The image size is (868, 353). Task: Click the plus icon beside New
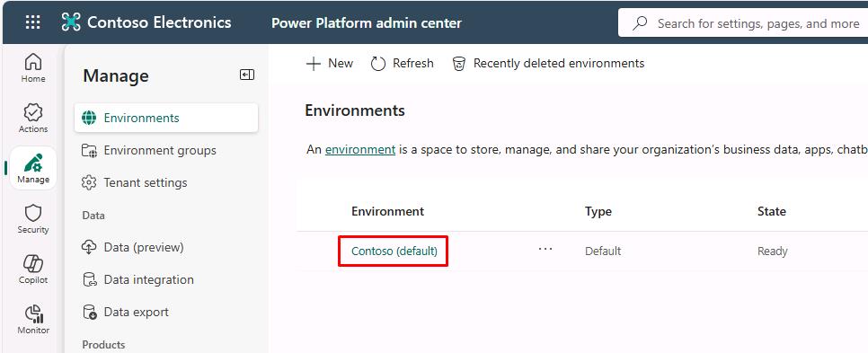coord(314,64)
